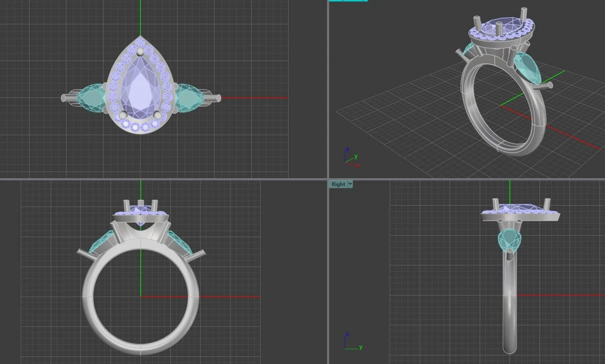The width and height of the screenshot is (605, 364).
Task: Click the partially visible viewport tab at top
Action: pos(347,1)
